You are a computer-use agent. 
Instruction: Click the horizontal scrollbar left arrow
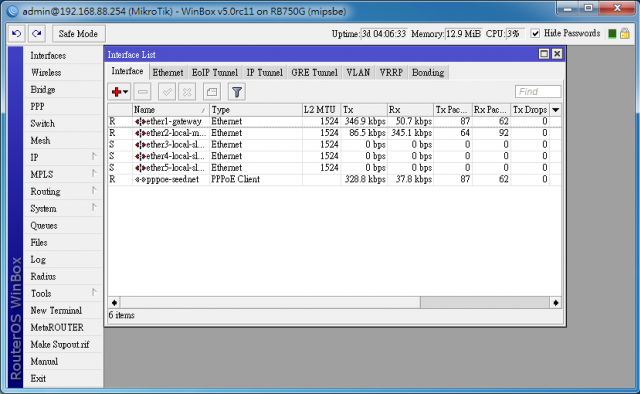[x=114, y=303]
